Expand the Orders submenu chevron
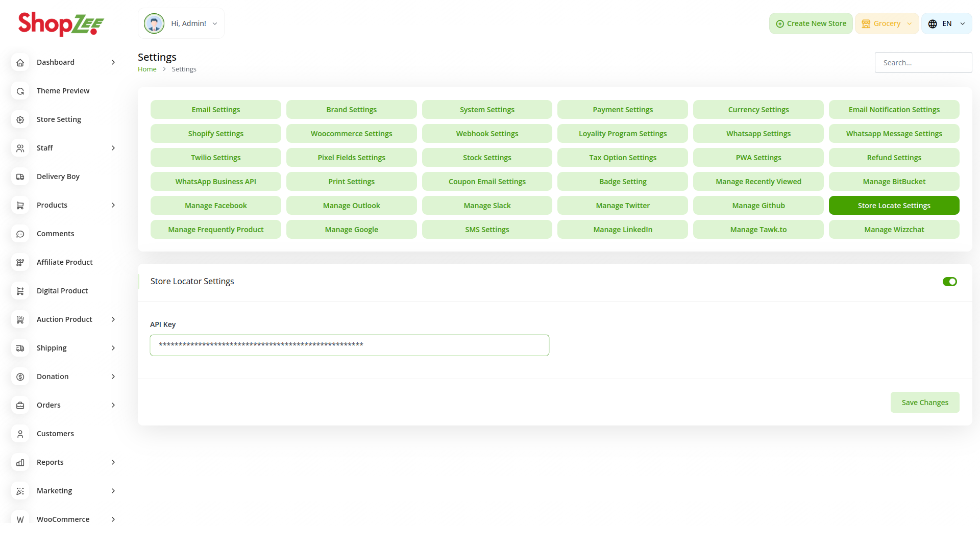This screenshot has width=980, height=551. tap(113, 405)
